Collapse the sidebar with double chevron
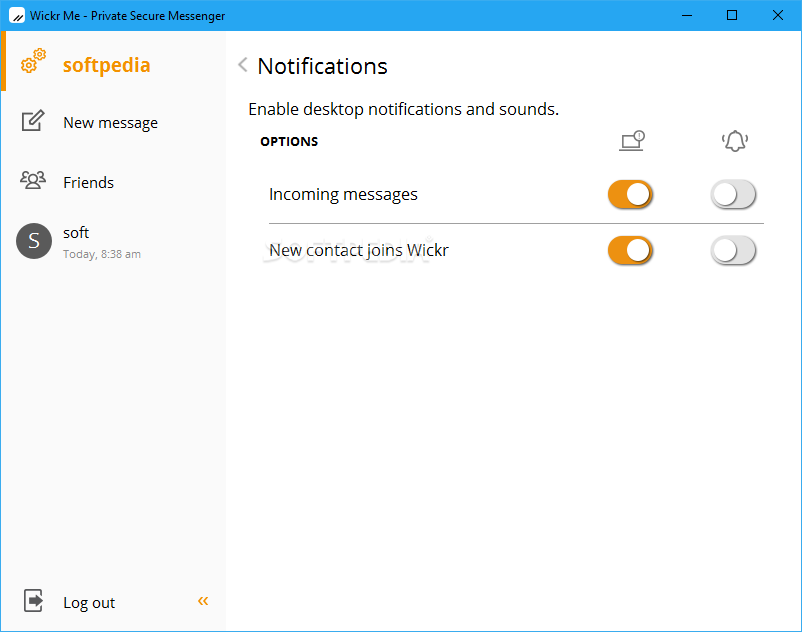 click(x=203, y=601)
